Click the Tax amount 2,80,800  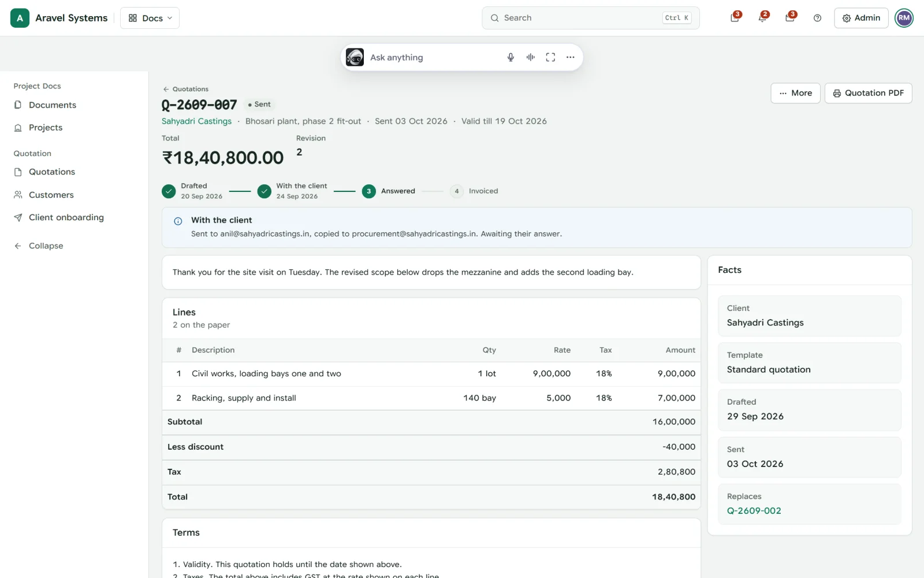pyautogui.click(x=676, y=472)
